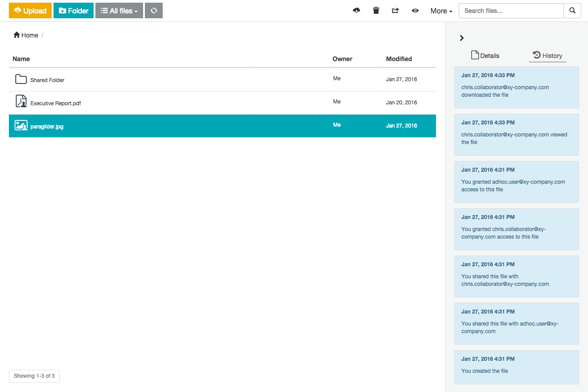Collapse the side panel with the chevron
Viewport: 588px width, 392px height.
[462, 38]
